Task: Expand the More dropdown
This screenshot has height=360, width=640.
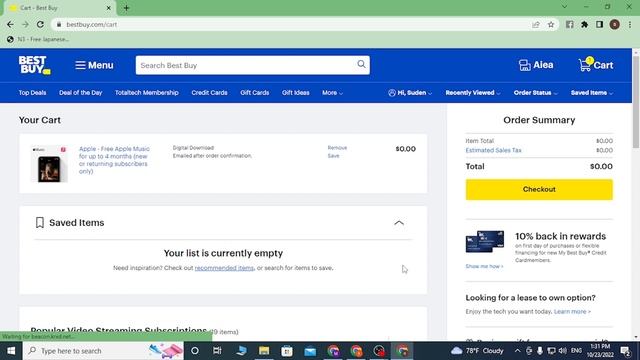Action: (x=332, y=93)
